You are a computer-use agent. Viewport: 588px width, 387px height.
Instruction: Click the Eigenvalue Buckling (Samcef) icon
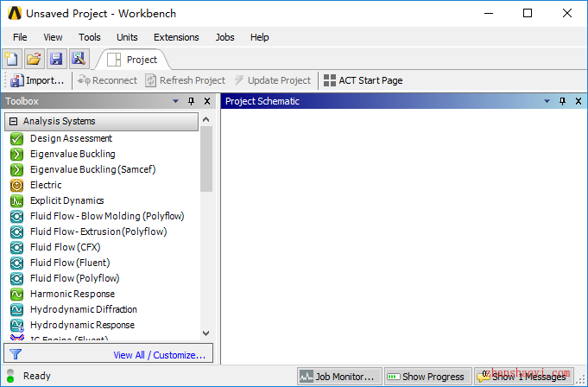click(x=17, y=170)
